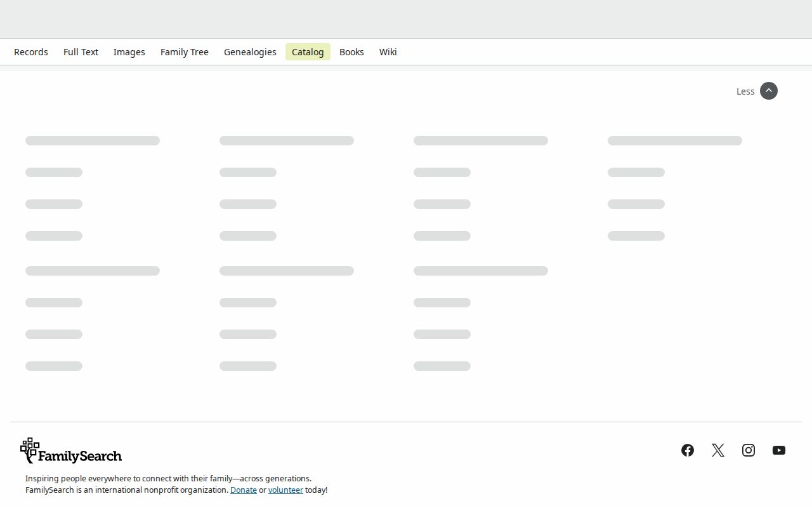The image size is (812, 508).
Task: Collapse the section using the chevron-up button
Action: click(x=769, y=91)
